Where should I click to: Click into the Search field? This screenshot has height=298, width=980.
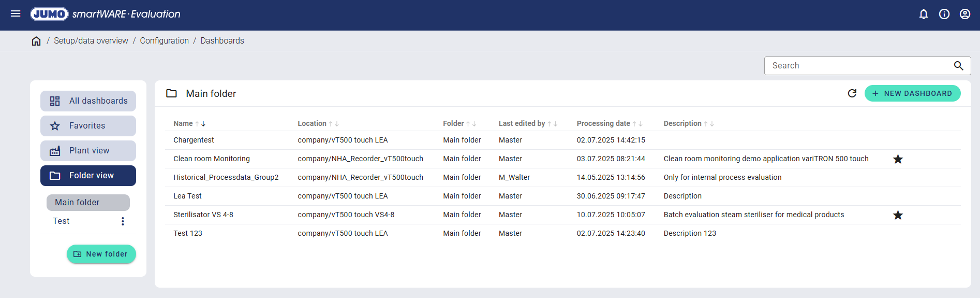(859, 66)
